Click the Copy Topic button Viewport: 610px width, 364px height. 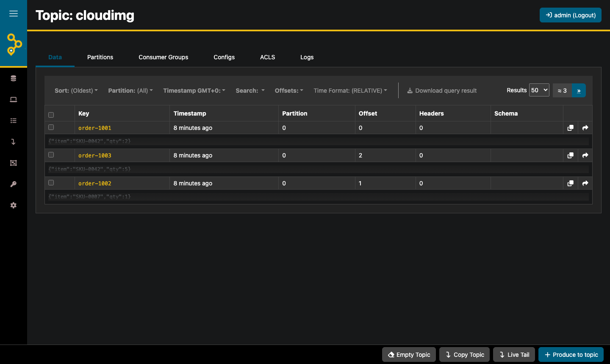[x=465, y=355]
